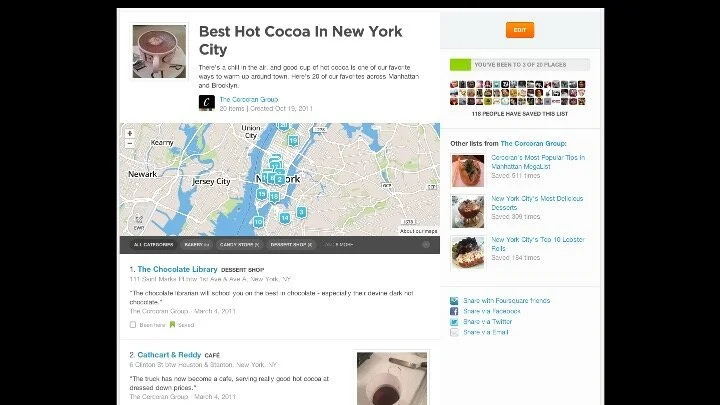Select the All Categories filter pill
The height and width of the screenshot is (405, 720).
[153, 245]
